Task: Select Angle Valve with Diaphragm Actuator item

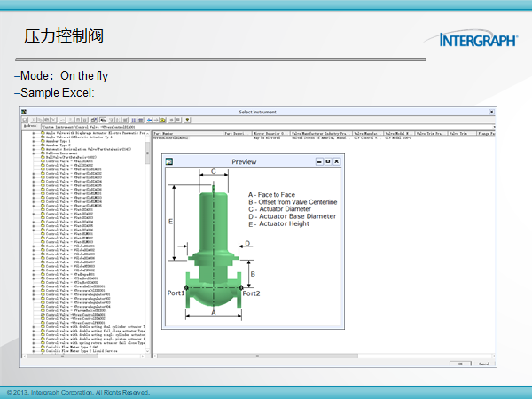Action: [x=96, y=133]
